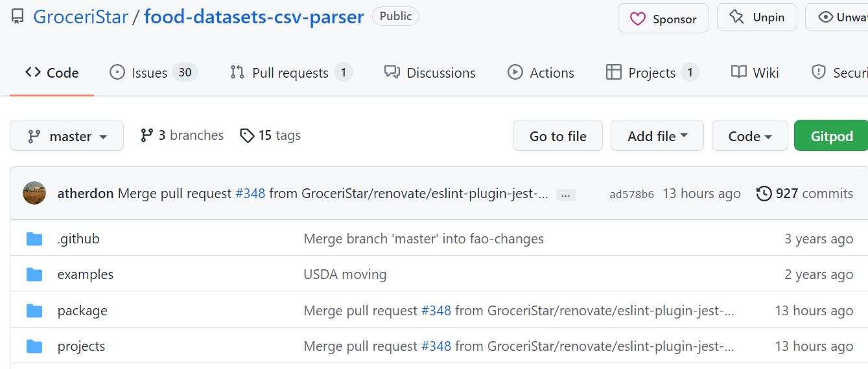Expand the Add file dropdown
Viewport: 868px width, 369px height.
[657, 136]
